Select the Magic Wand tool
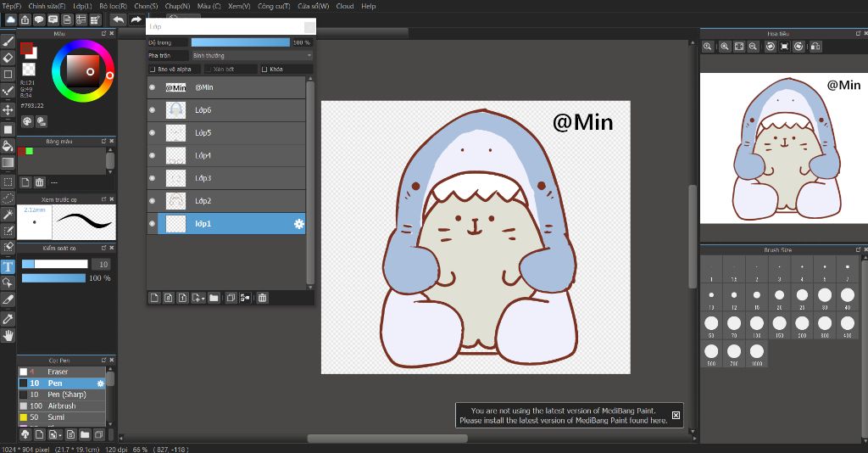 (x=8, y=215)
